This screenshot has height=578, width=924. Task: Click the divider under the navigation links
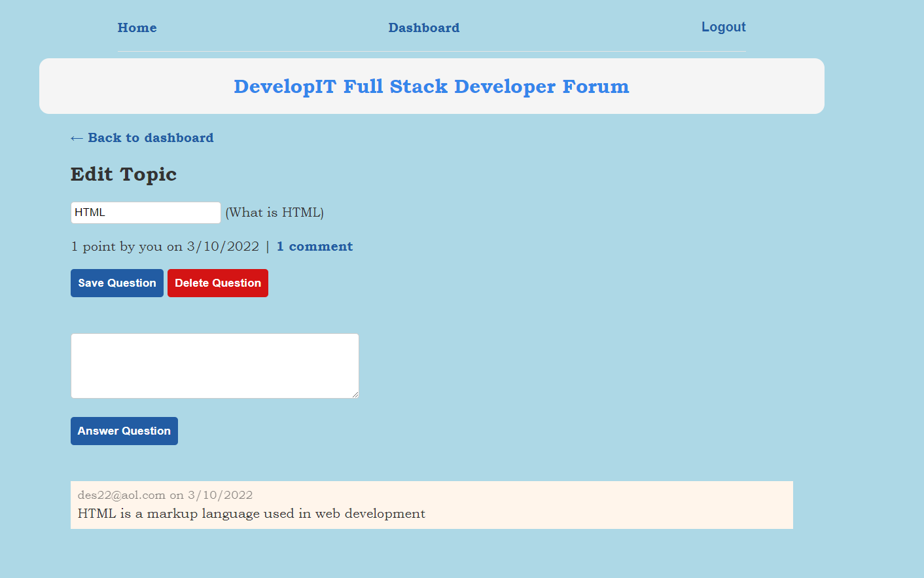(x=431, y=50)
